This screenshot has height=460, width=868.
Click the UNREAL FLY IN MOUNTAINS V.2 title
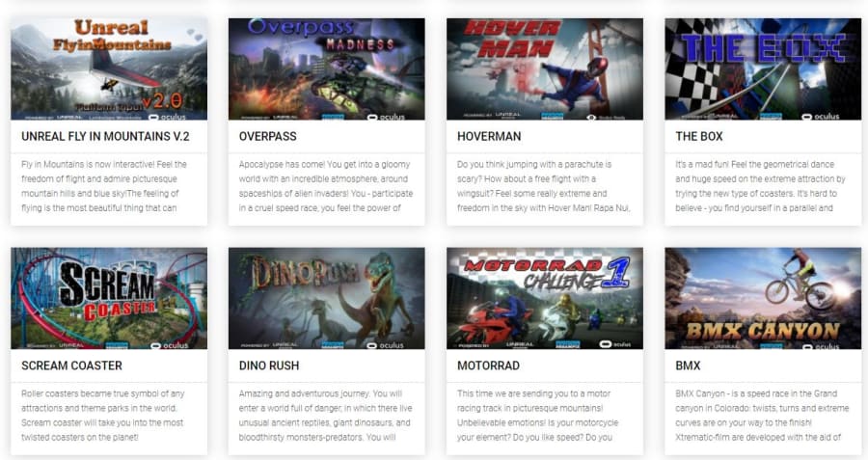[105, 136]
